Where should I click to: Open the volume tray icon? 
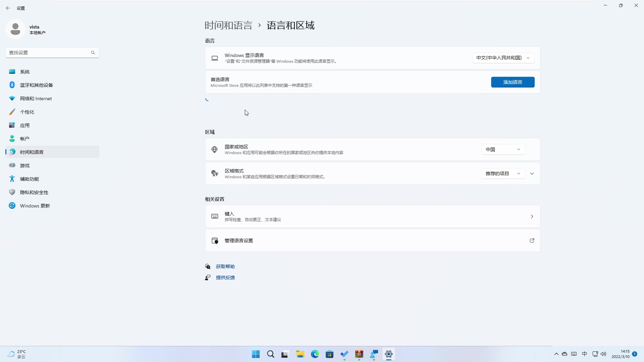point(603,354)
